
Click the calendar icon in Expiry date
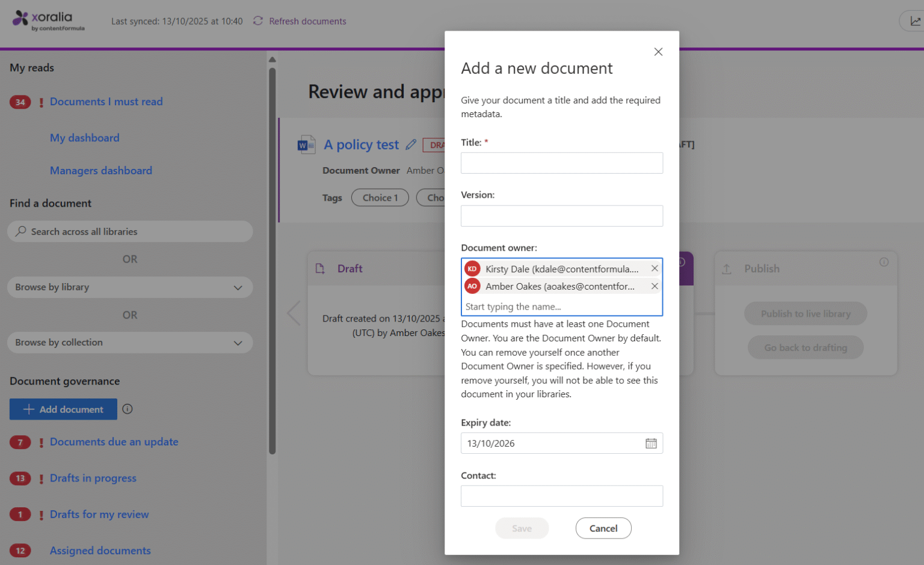[x=651, y=444]
